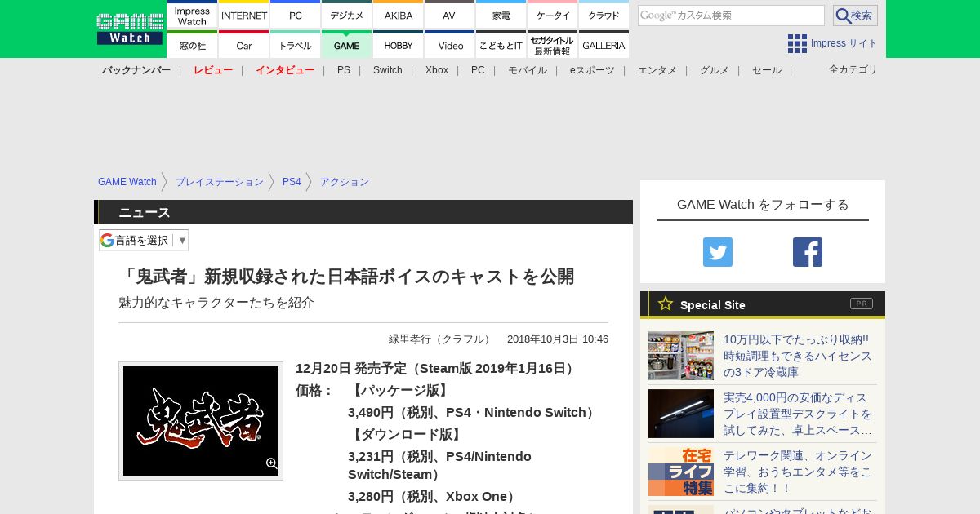980x514 pixels.
Task: Open the GALLERIA tab
Action: (x=604, y=44)
